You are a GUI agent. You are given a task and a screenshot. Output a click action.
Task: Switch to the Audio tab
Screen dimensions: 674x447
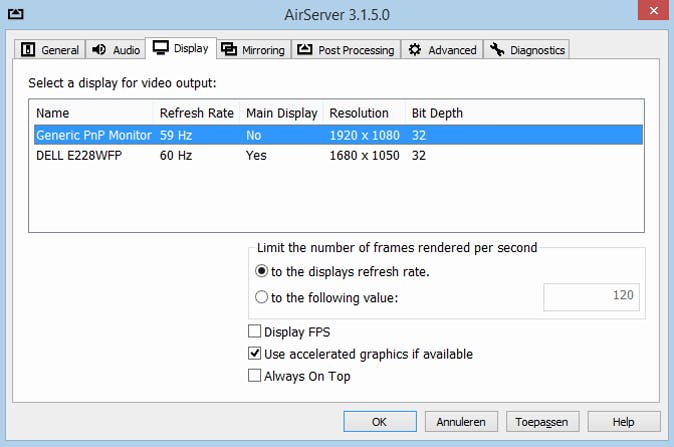(x=116, y=49)
